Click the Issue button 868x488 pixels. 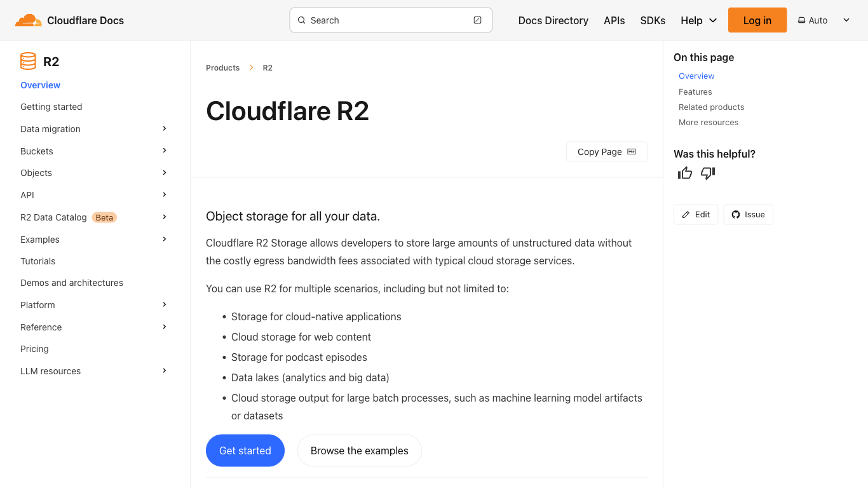point(748,215)
